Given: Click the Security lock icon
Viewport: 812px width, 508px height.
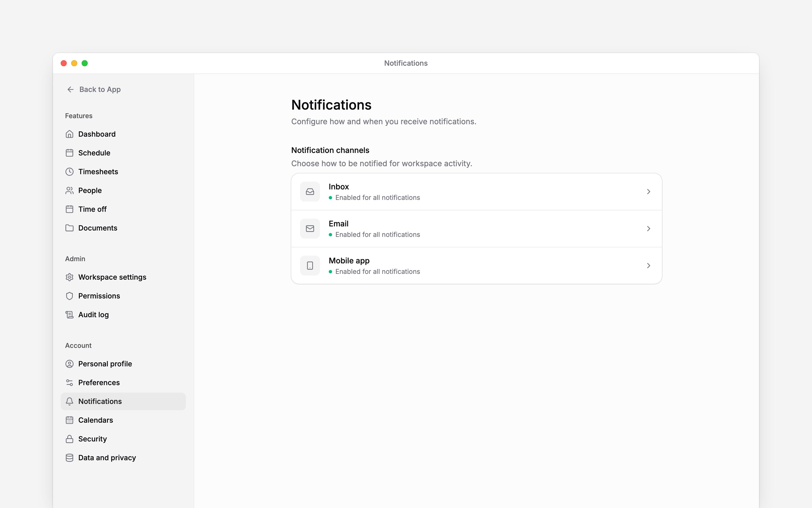Looking at the screenshot, I should coord(70,439).
